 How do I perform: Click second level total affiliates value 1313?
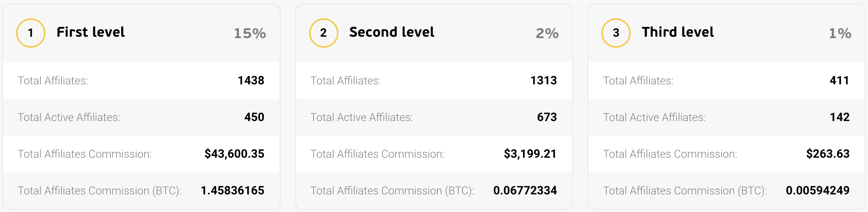coord(544,80)
